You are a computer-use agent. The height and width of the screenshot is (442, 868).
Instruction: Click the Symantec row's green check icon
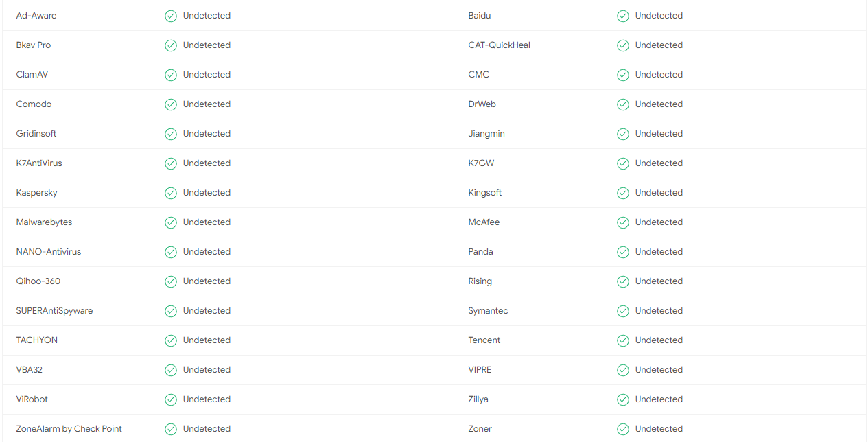(x=623, y=311)
